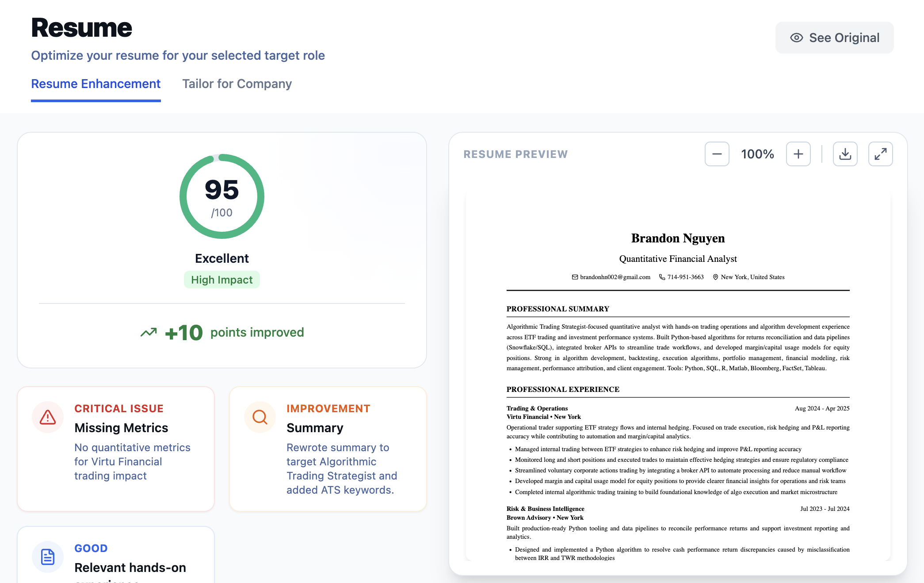Screen dimensions: 924x583
Task: Download the resume with download icon
Action: (x=845, y=154)
